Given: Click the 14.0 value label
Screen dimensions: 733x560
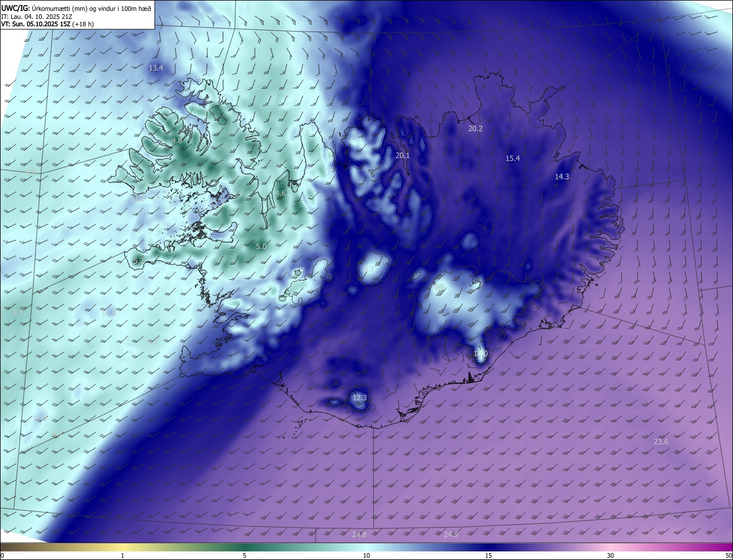Looking at the screenshot, I should pyautogui.click(x=480, y=354).
